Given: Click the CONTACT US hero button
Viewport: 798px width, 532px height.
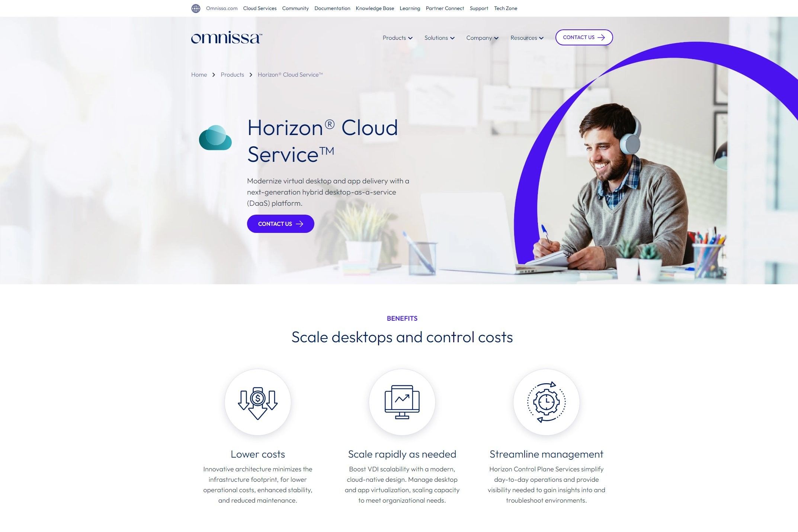Looking at the screenshot, I should click(281, 224).
